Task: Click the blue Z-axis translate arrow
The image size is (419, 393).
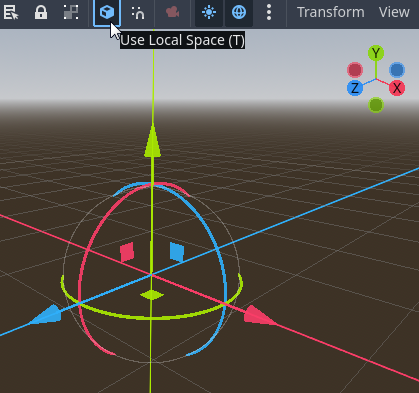Action: tap(46, 314)
